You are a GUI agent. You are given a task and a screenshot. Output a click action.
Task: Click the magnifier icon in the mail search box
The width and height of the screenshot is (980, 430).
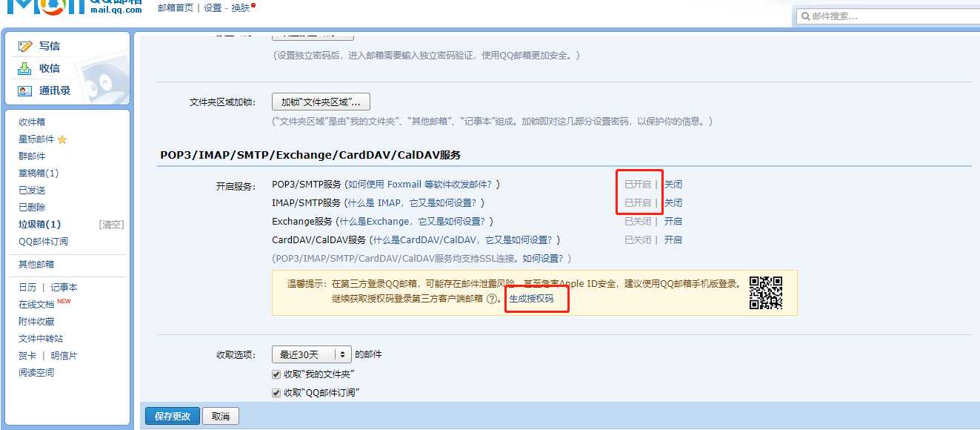coord(805,16)
